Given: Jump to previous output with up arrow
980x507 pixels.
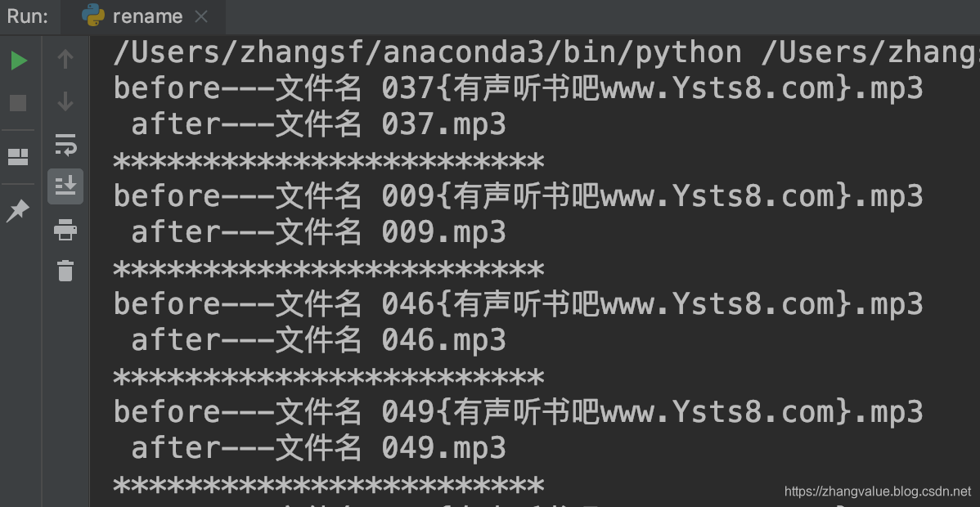Looking at the screenshot, I should click(x=65, y=58).
